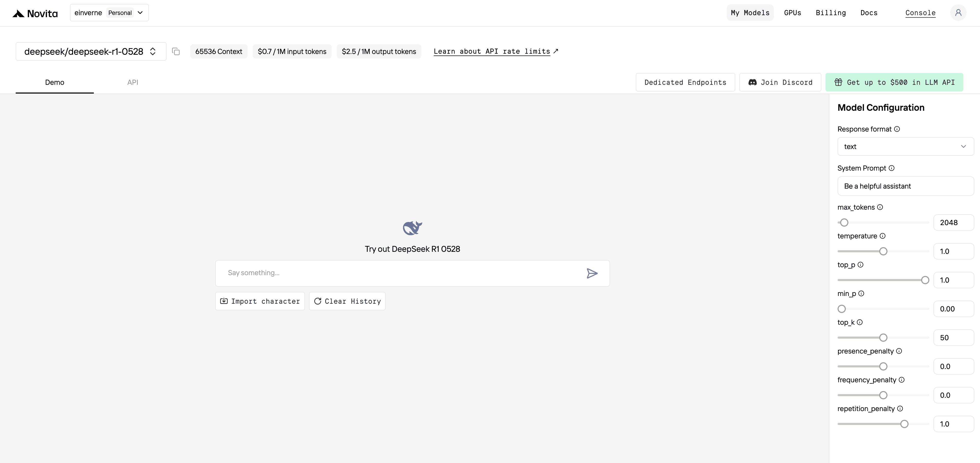Open the einverne Personal workspace dropdown
The image size is (980, 463).
click(109, 13)
